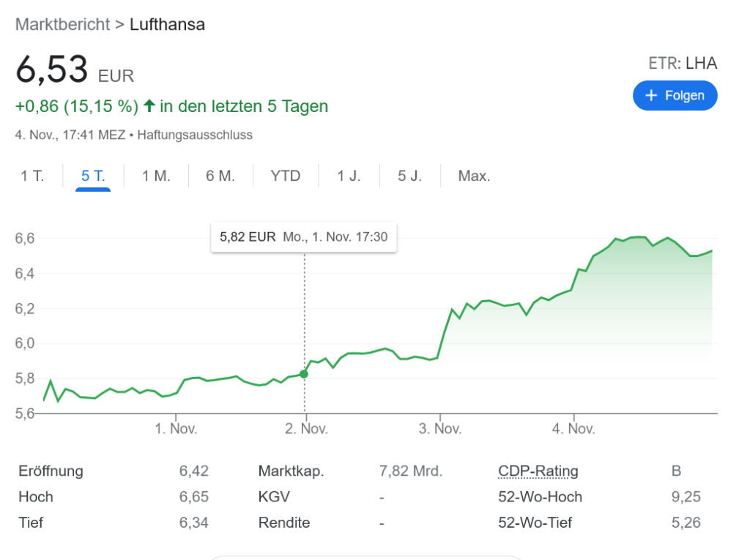Select the YTD time range tab
Viewport: 750px width, 560px height.
285,176
